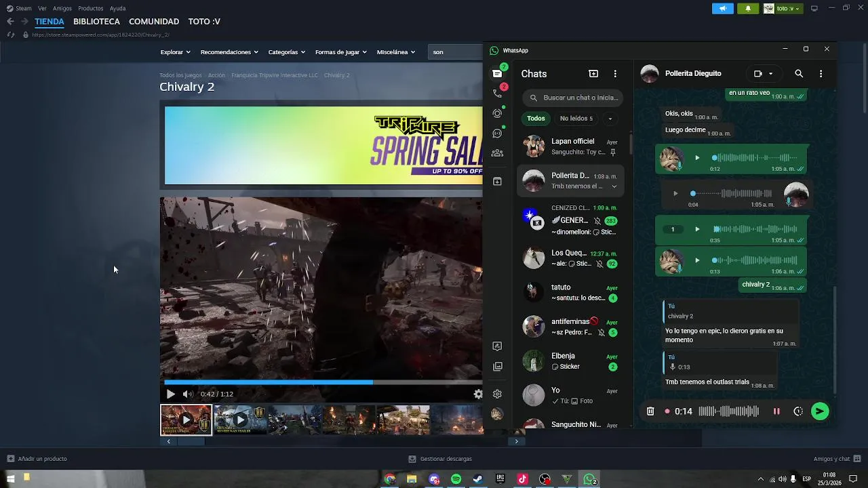Viewport: 868px width, 488px height.
Task: Open the WhatsApp Channels sidebar icon
Action: [x=498, y=134]
